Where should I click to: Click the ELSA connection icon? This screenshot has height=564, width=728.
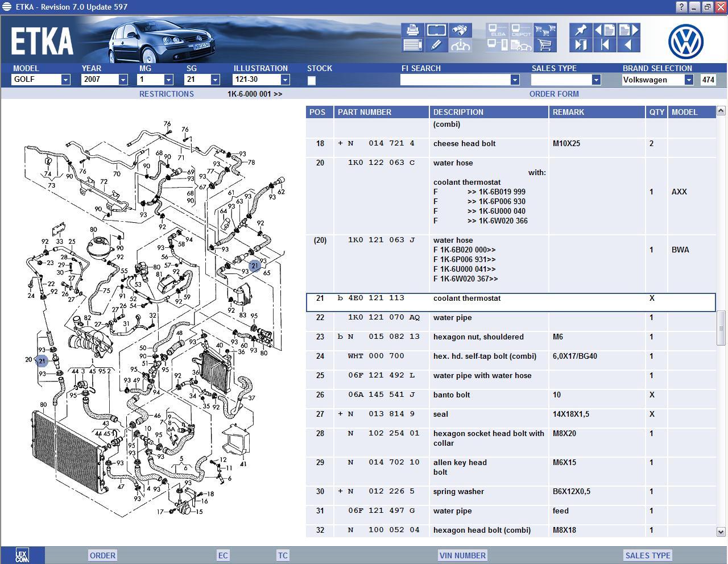coord(498,30)
